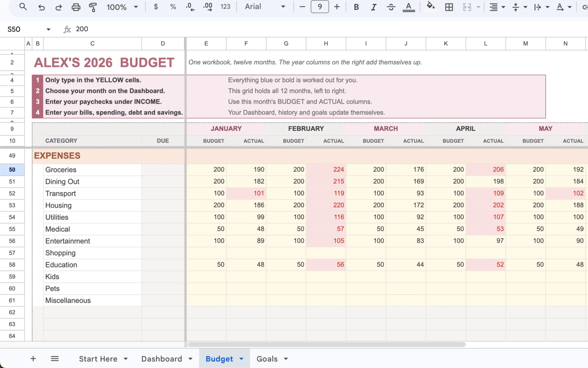Switch to the Goals tab

pos(267,359)
